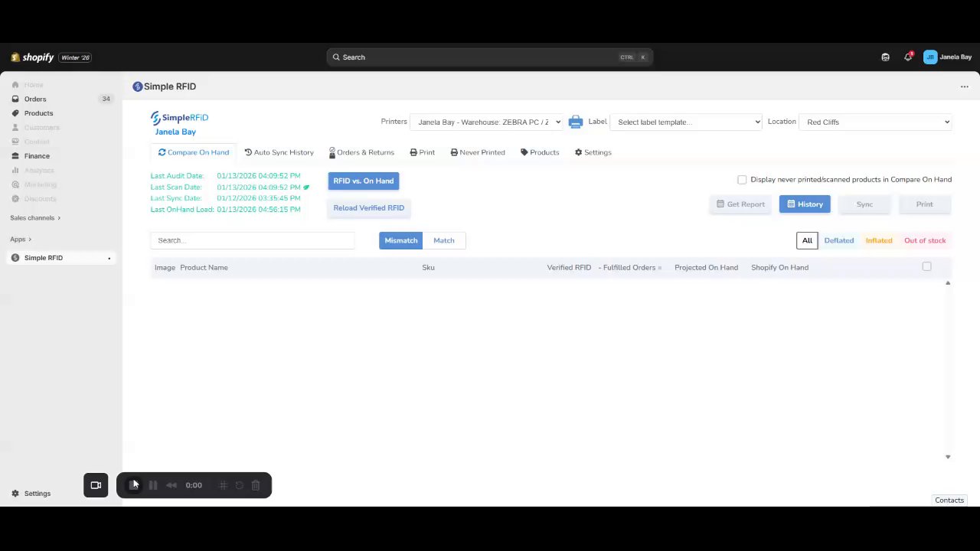Click the camera icon on the recorder bar
The image size is (980, 551).
coord(96,485)
